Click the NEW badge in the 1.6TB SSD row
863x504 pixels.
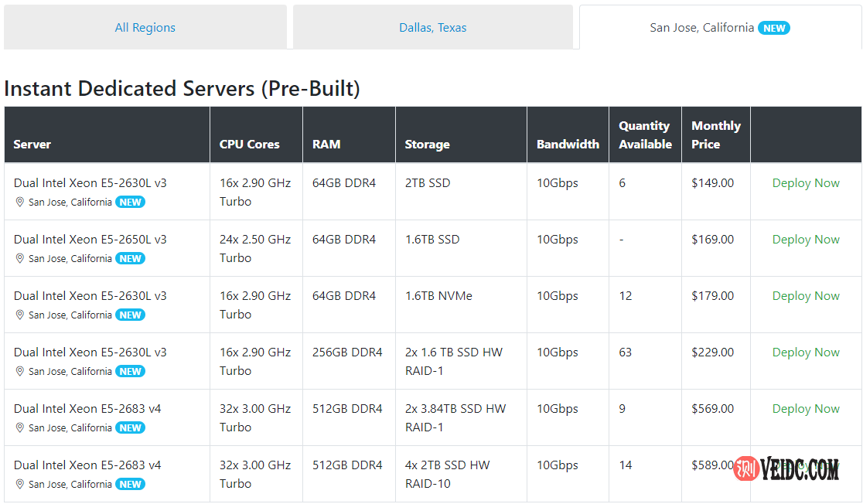click(x=130, y=259)
